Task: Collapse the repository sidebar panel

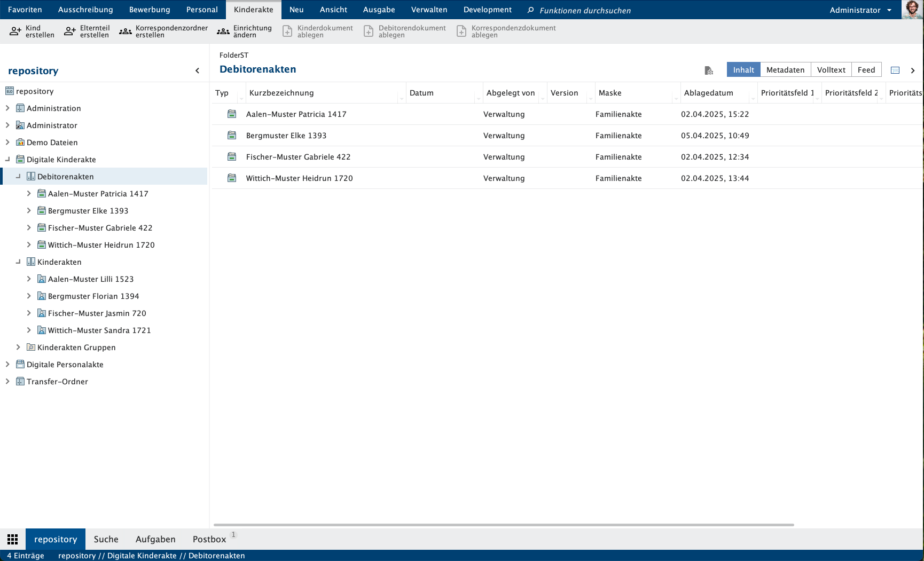Action: (x=197, y=70)
